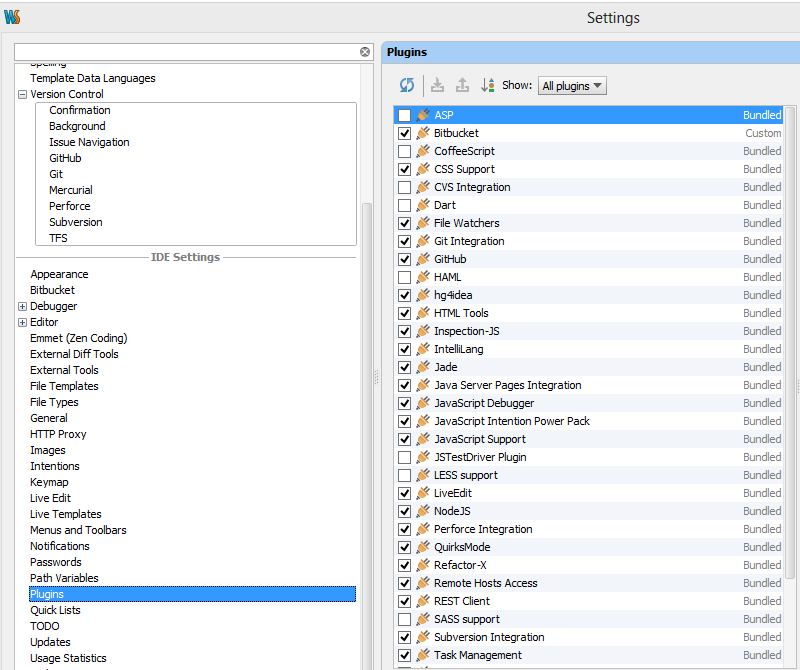This screenshot has height=670, width=800.
Task: Enable the CoffeeScript plugin checkbox
Action: (405, 151)
